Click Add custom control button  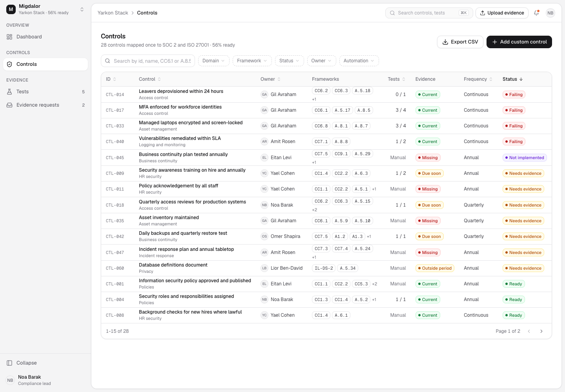(519, 42)
